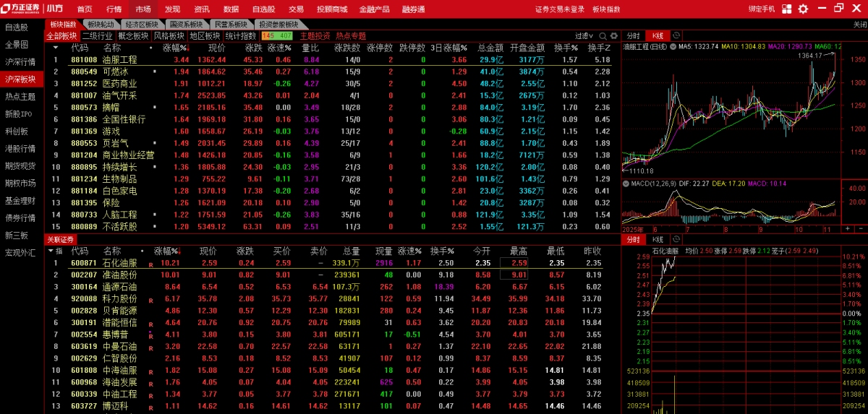Open the column settings gear beside the search icon
This screenshot has width=868, height=414.
(x=614, y=35)
